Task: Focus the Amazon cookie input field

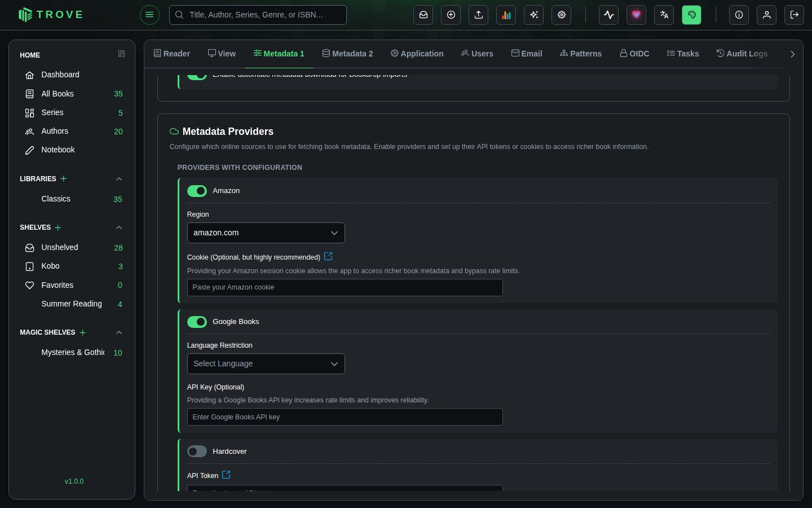Action: tap(345, 287)
